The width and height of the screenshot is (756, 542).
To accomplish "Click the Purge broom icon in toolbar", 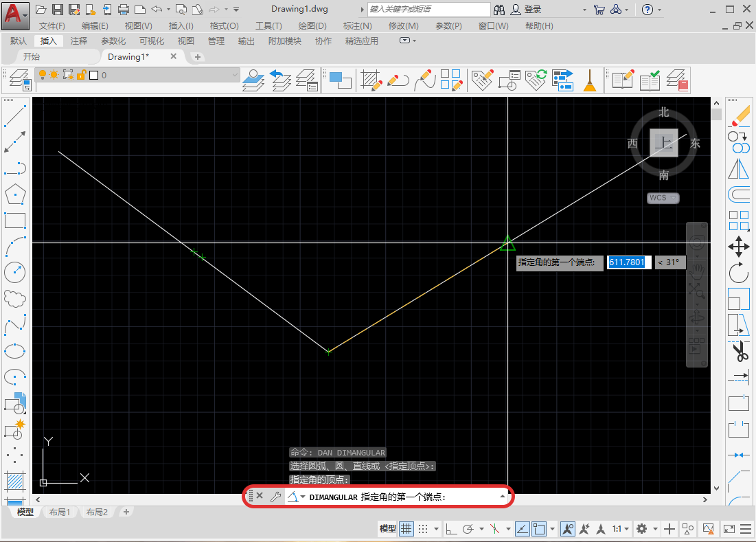I will tap(589, 80).
